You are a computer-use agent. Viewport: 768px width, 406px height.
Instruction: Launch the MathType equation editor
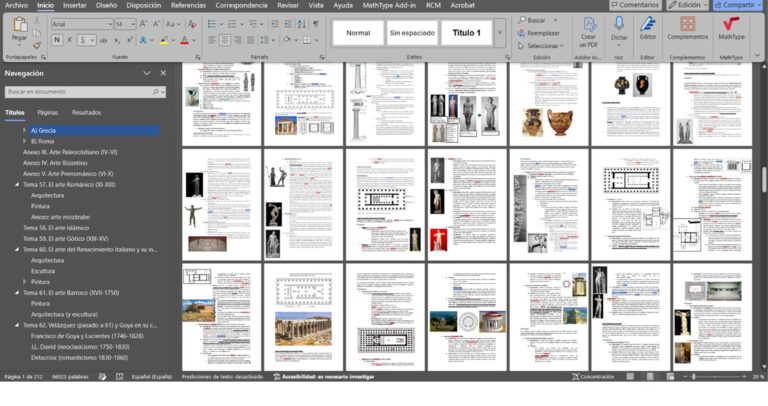(731, 28)
